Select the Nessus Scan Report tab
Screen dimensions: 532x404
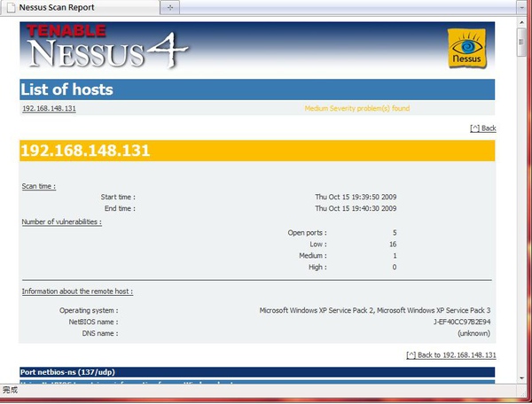click(x=80, y=7)
